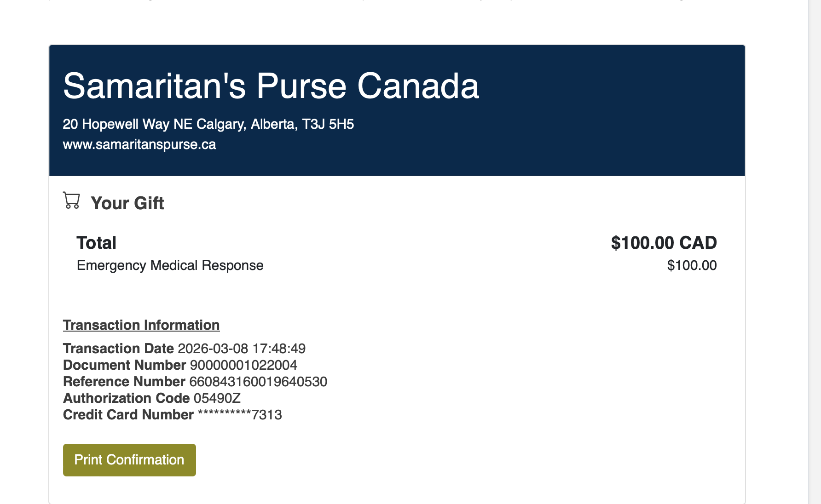Click the Authorization Code 05490Z
Screen dimensions: 821x504
tap(217, 398)
